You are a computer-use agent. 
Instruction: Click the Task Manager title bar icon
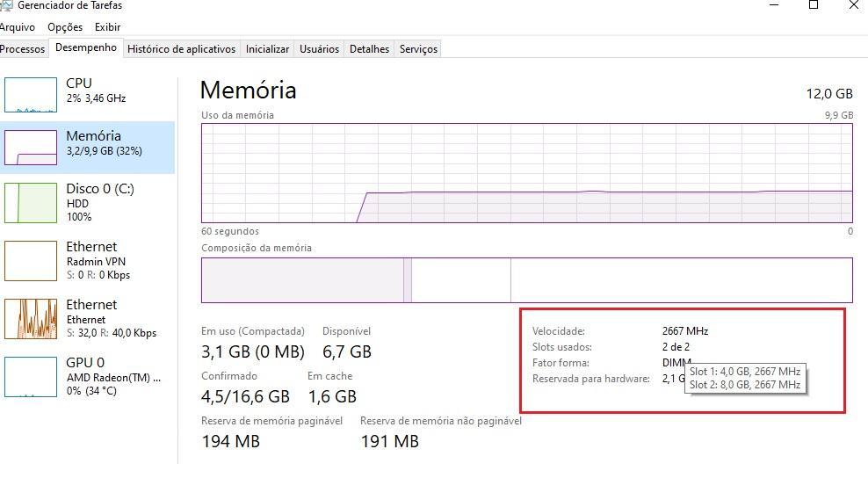click(6, 5)
